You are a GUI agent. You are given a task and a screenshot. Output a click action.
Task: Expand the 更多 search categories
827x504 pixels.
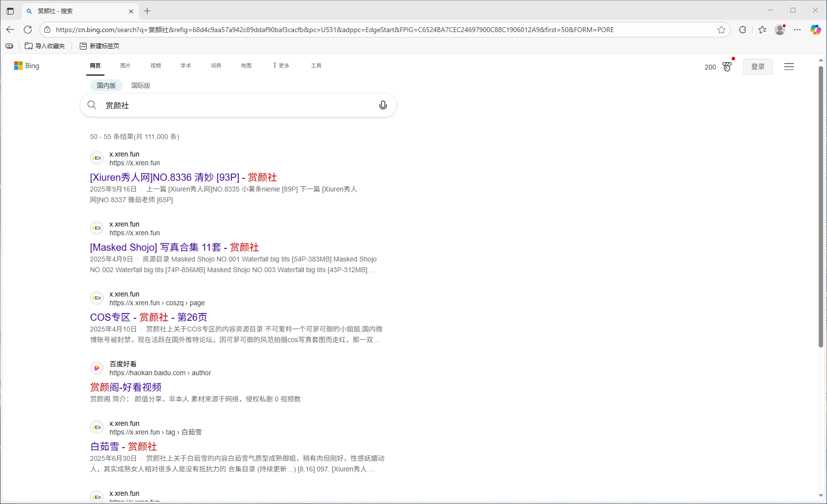click(x=281, y=66)
